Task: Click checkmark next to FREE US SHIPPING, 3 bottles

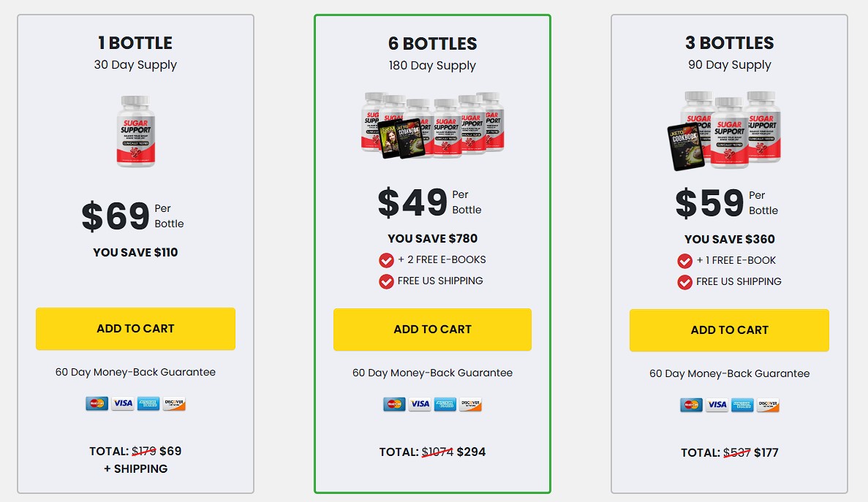Action: [684, 283]
